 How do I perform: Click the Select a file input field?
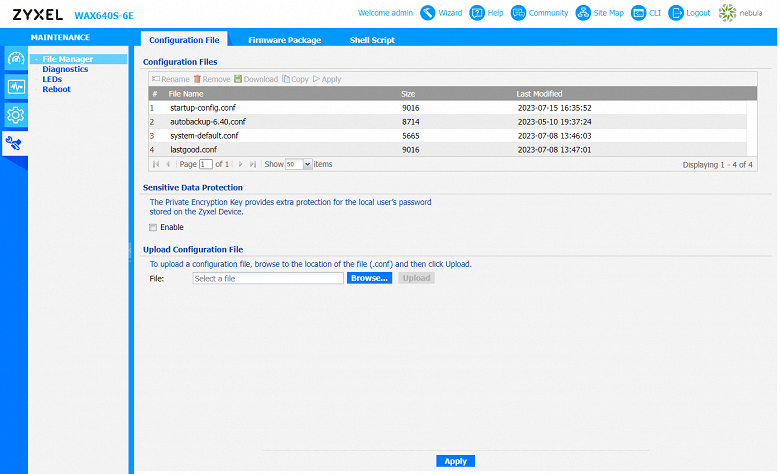268,279
